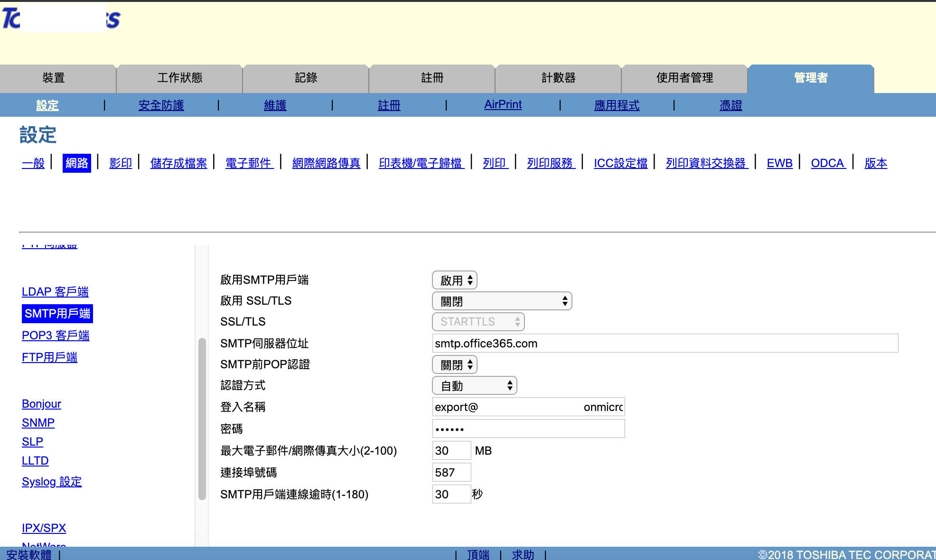Click the 密碼 password field

click(528, 429)
